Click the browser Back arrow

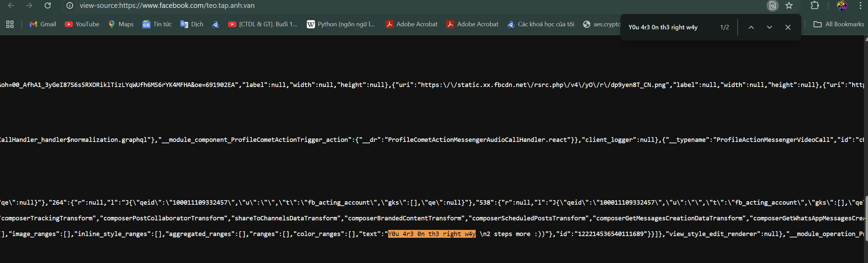(x=11, y=5)
